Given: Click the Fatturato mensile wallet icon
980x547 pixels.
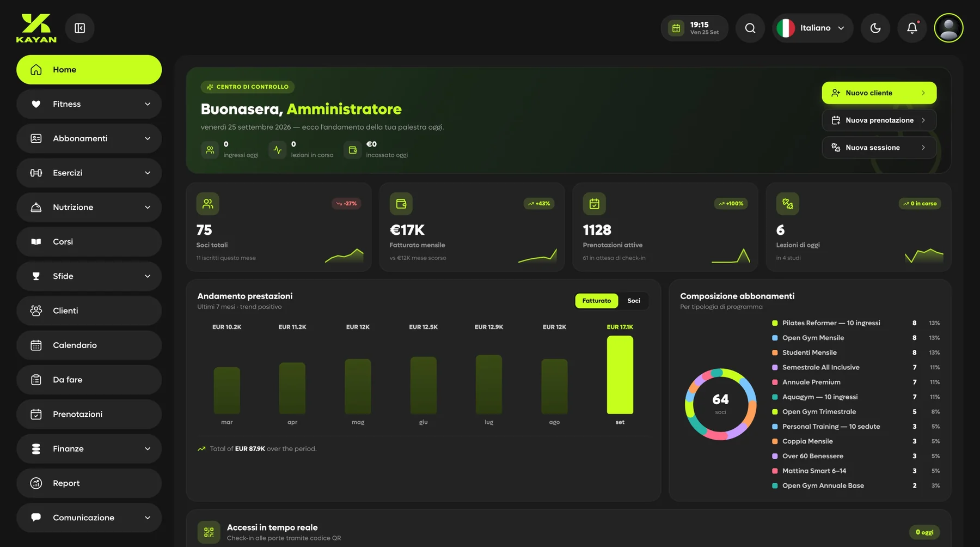Looking at the screenshot, I should point(401,204).
